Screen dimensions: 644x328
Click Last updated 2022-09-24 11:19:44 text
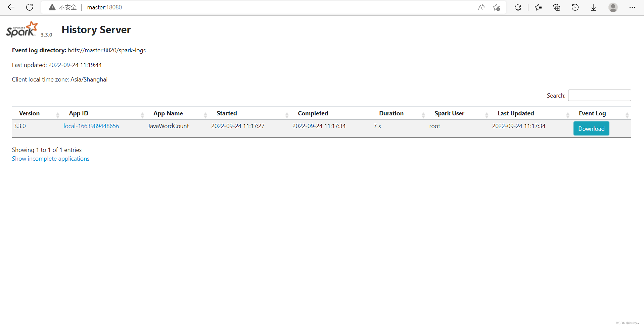coord(57,65)
